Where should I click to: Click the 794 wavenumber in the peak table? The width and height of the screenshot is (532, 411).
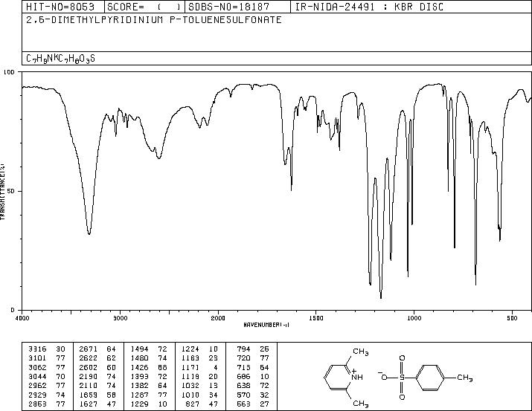click(x=243, y=349)
